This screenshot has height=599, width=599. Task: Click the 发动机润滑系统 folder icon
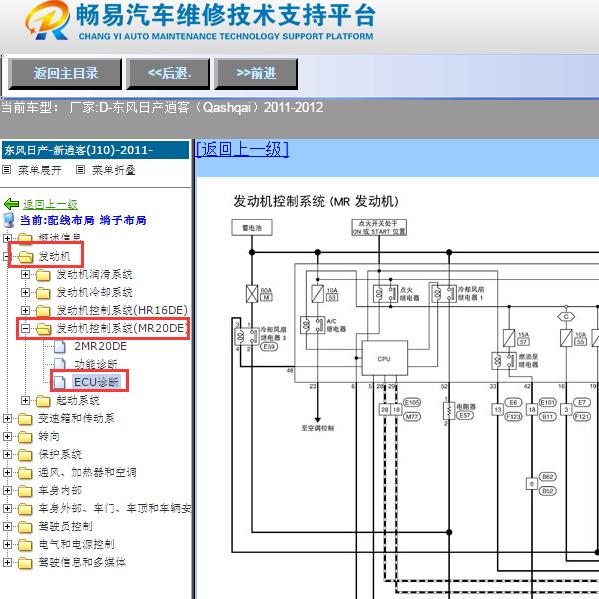[43, 275]
